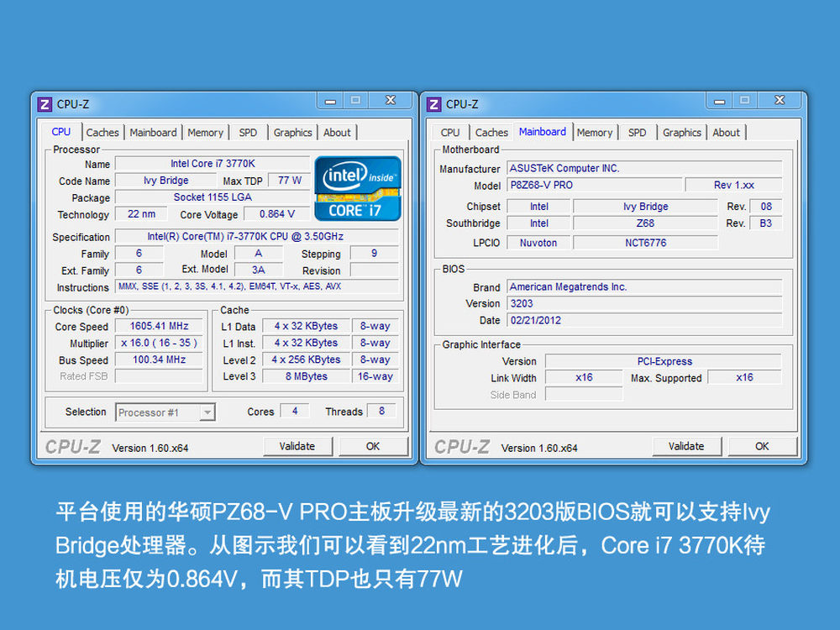Switch to CPU tab in right window
Viewport: 840px width, 630px height.
click(450, 133)
